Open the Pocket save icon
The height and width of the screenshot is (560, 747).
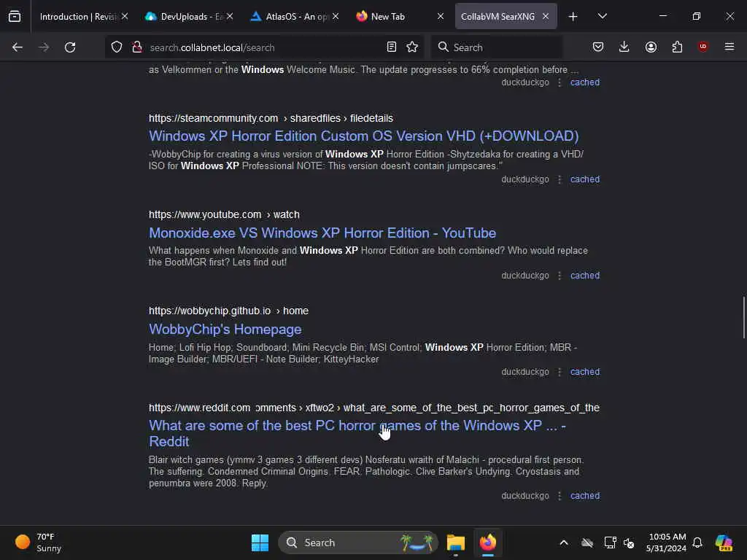click(x=598, y=47)
